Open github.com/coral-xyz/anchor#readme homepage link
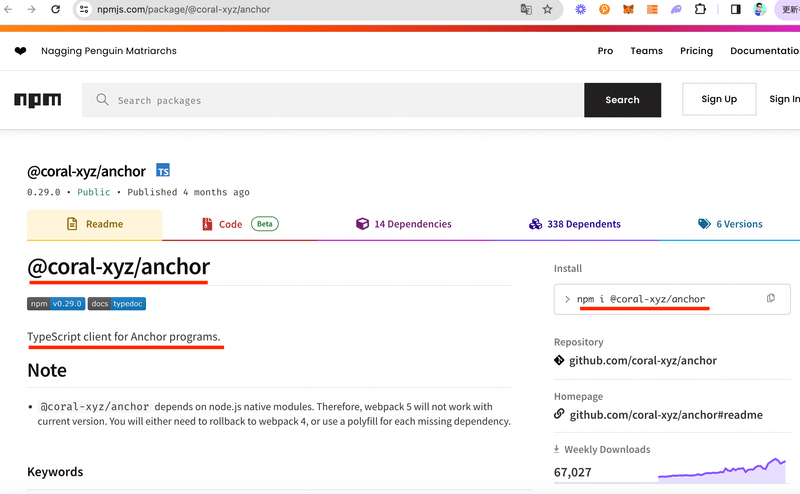This screenshot has height=494, width=800. click(666, 414)
